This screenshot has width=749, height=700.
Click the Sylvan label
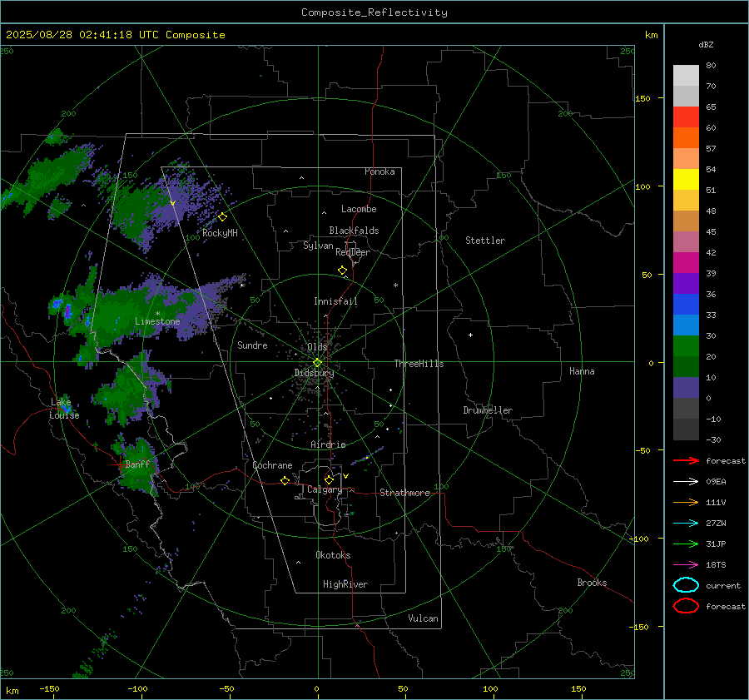tap(318, 246)
